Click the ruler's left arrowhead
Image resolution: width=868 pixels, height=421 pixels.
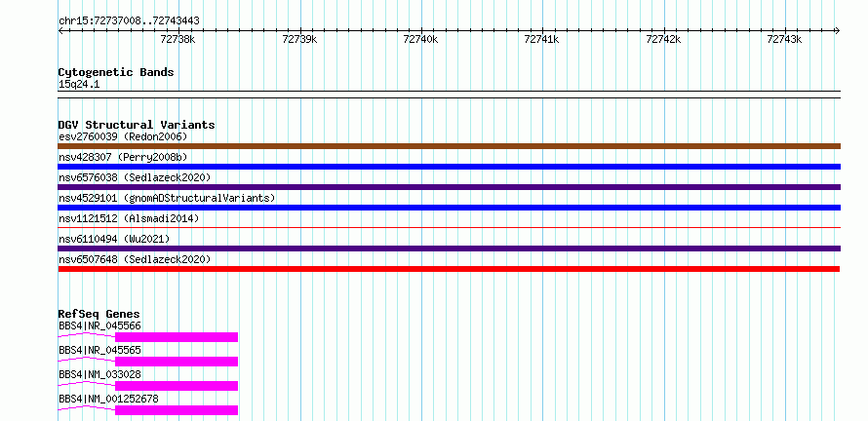pos(61,30)
